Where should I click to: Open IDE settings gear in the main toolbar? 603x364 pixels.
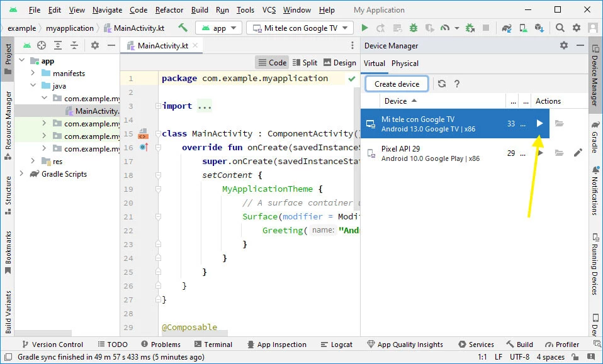click(x=577, y=28)
